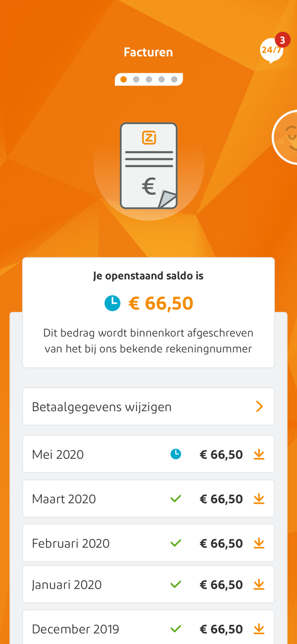Download the December 2019 invoice

pos(259,629)
